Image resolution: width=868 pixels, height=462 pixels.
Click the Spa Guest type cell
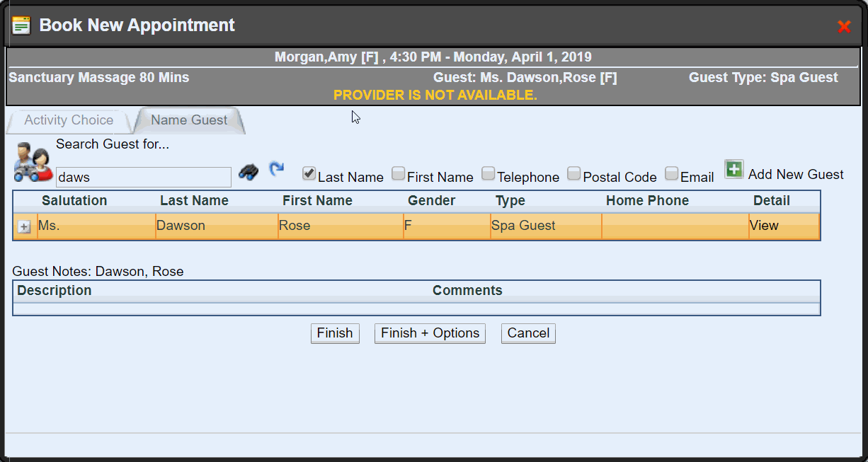pyautogui.click(x=546, y=226)
